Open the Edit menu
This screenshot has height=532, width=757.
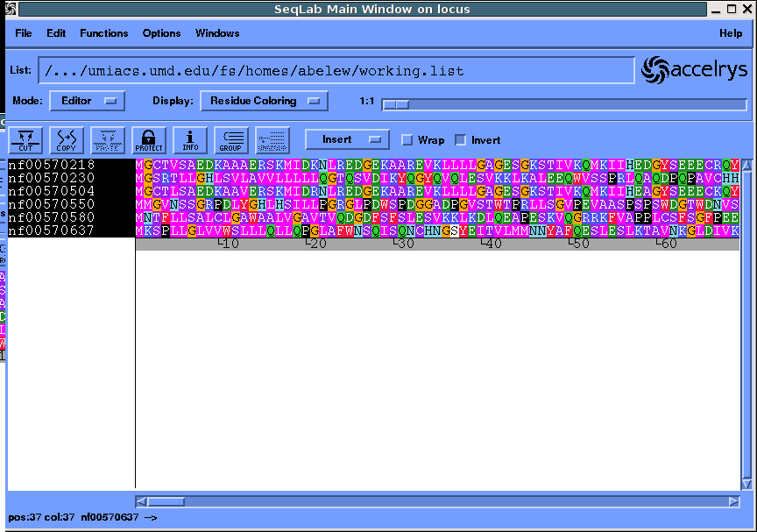point(56,33)
